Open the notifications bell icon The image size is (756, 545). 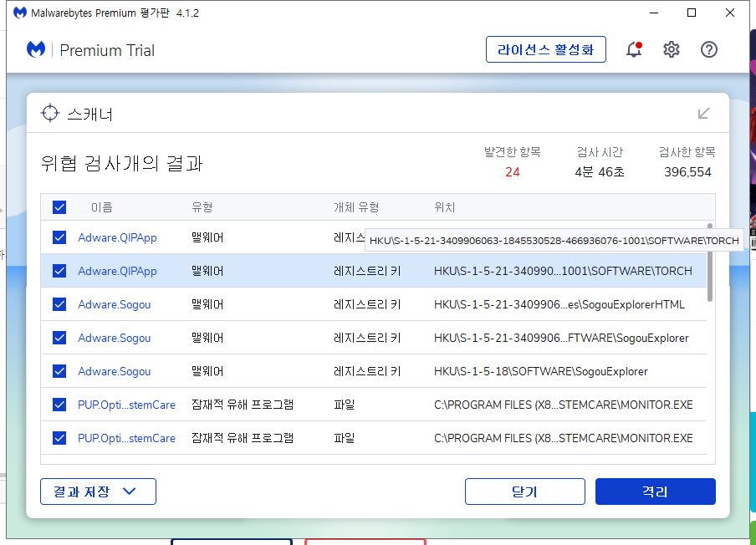click(634, 49)
